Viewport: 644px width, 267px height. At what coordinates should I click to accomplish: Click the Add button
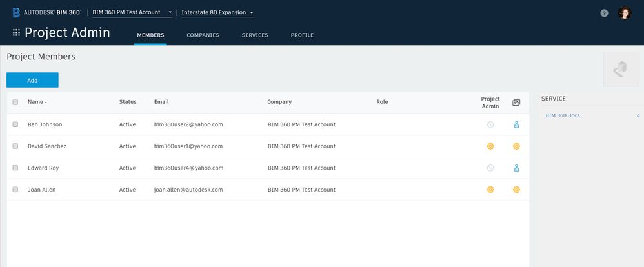32,80
